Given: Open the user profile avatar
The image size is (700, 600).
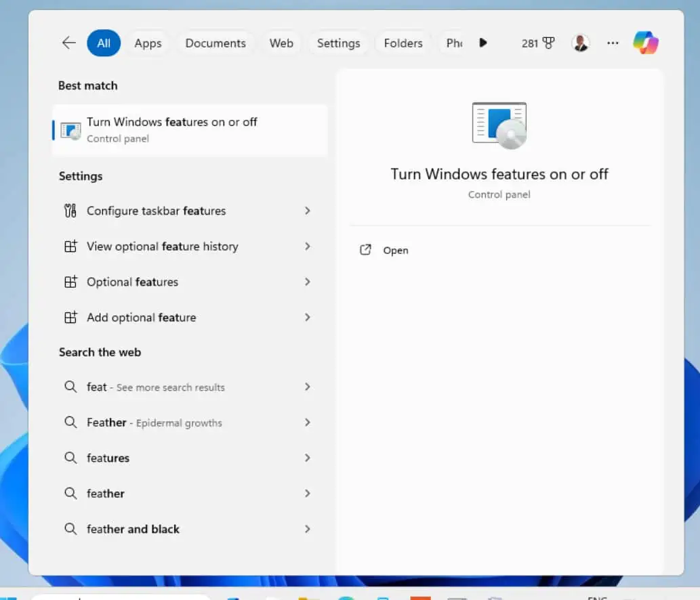Looking at the screenshot, I should (580, 43).
